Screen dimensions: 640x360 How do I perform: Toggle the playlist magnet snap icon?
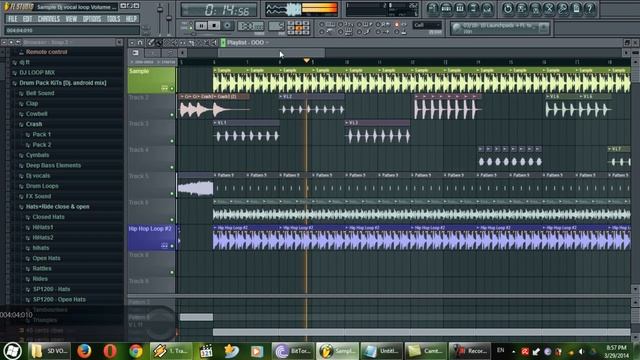pyautogui.click(x=140, y=42)
